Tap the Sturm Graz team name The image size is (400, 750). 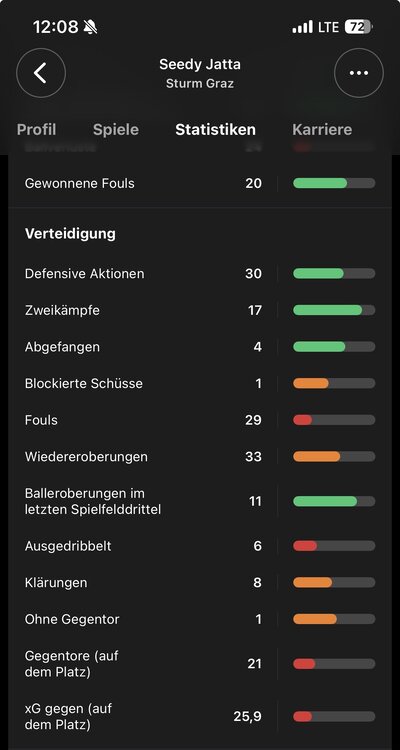[x=200, y=83]
